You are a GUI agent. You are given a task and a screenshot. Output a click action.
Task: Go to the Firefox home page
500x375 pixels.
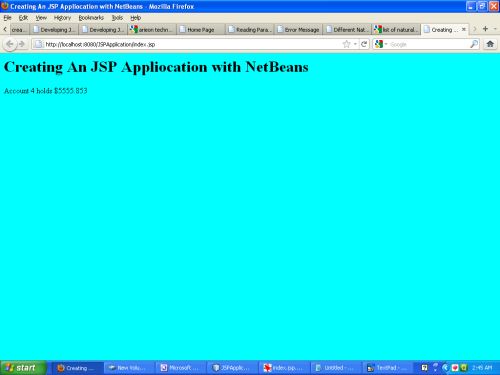click(x=490, y=44)
